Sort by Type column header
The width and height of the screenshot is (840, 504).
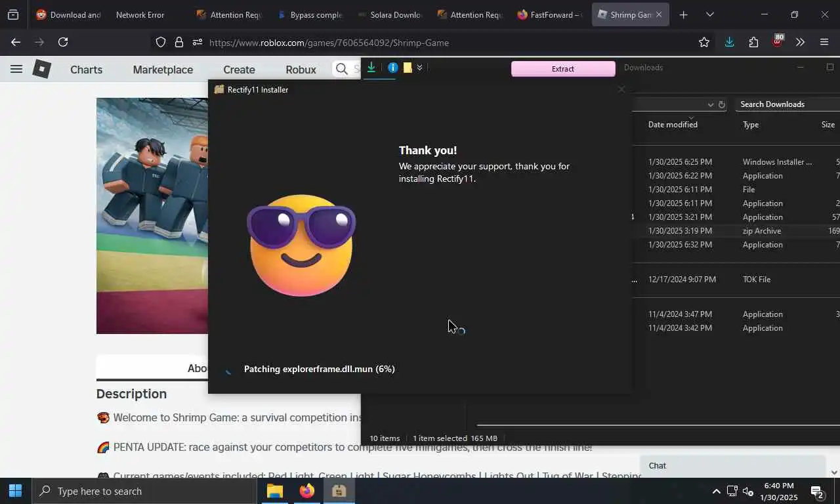point(751,125)
